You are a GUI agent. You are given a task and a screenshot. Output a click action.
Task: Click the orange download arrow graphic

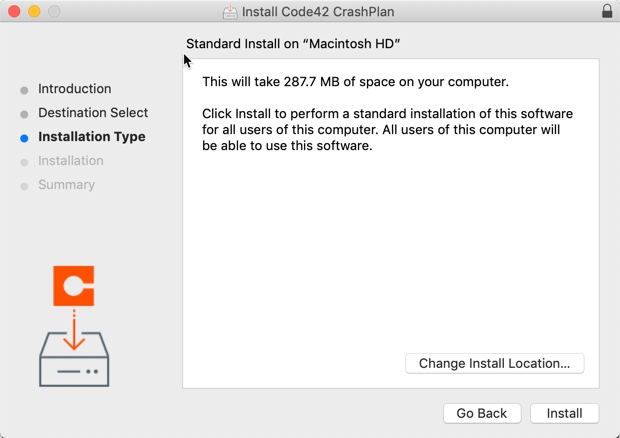click(x=74, y=330)
